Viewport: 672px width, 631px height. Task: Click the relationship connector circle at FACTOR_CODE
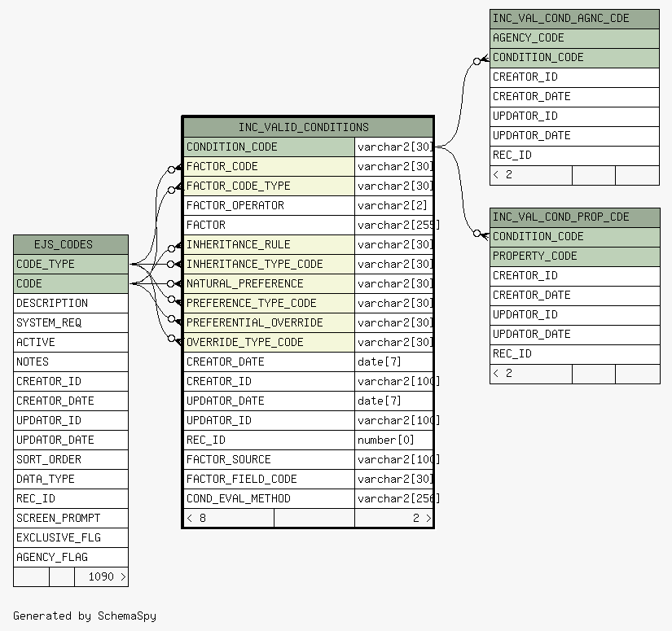tap(172, 169)
